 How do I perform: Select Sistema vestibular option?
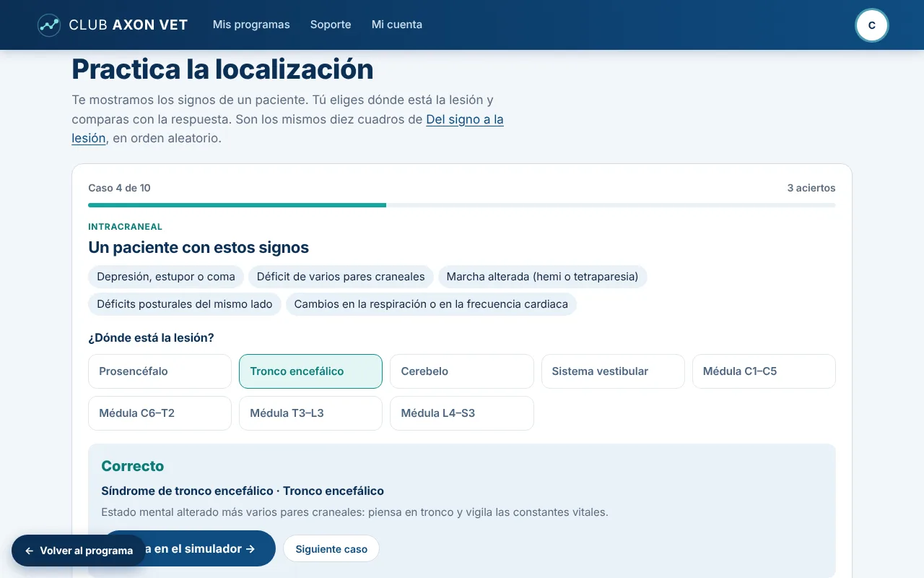tap(613, 371)
